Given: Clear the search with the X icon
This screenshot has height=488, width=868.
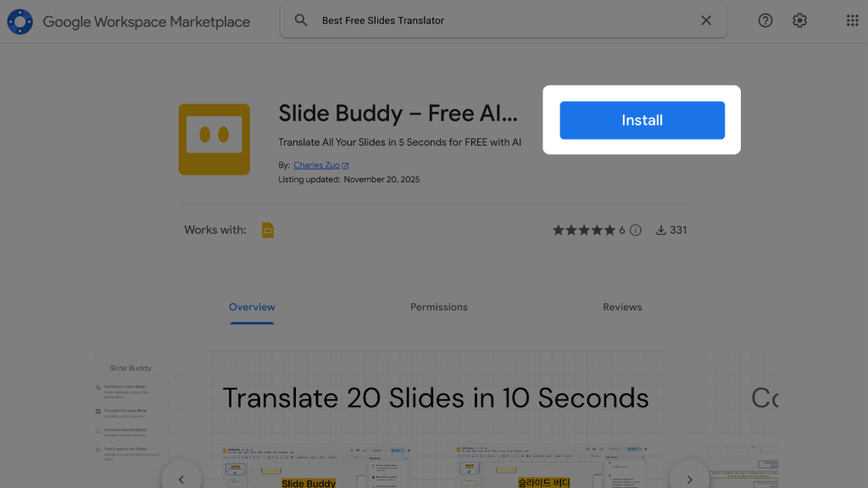Looking at the screenshot, I should (706, 20).
